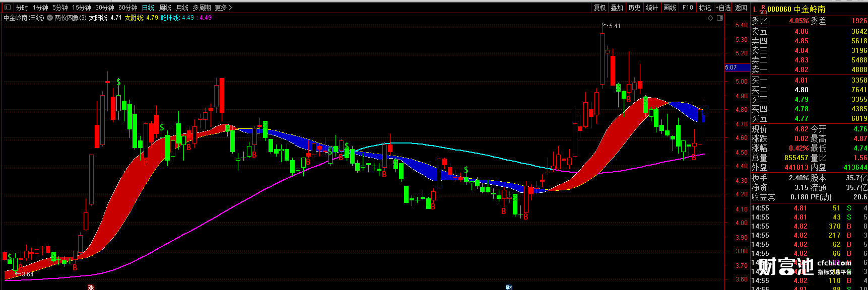Click the 买四 4.78 bid row
Viewport: 868px width, 290px height.
[x=809, y=109]
